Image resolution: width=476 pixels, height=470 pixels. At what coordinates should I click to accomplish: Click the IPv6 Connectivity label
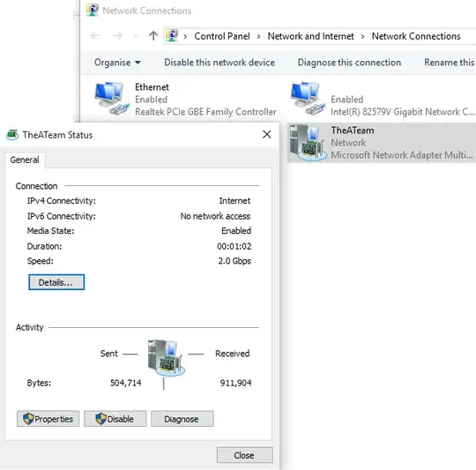point(62,216)
